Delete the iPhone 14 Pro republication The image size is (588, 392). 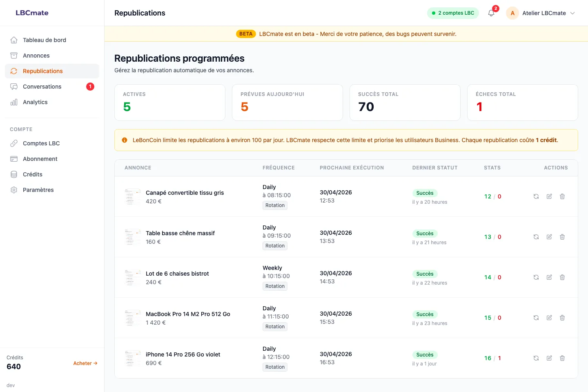pyautogui.click(x=562, y=358)
